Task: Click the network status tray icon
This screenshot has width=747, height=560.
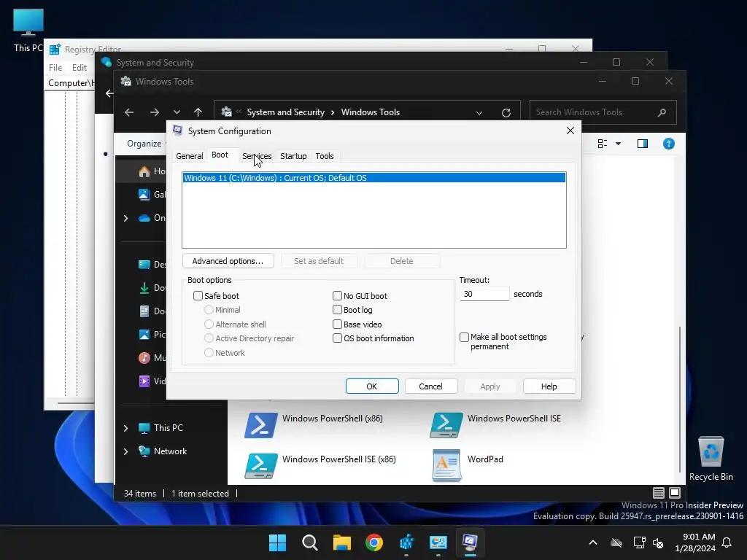Action: tap(639, 542)
